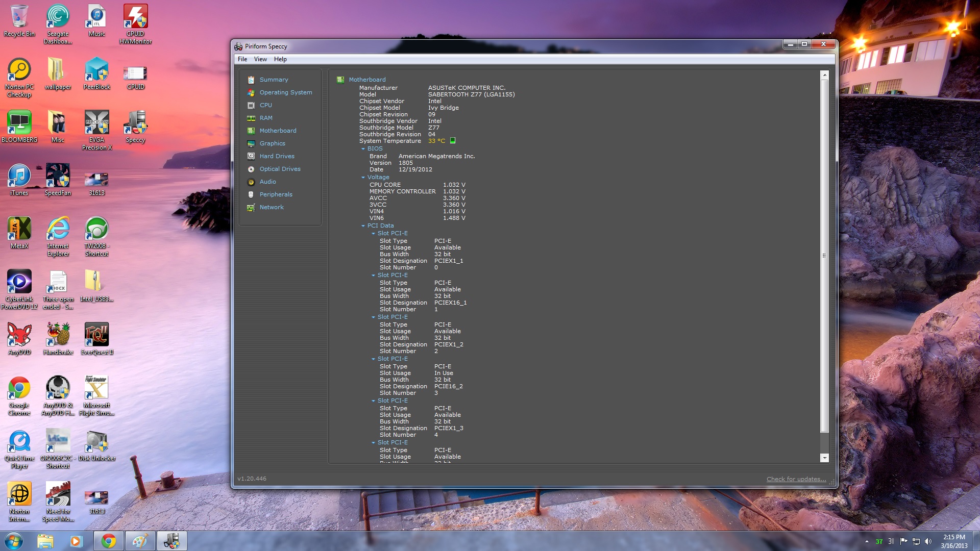Click the Network section label in sidebar
The width and height of the screenshot is (980, 551).
click(272, 207)
